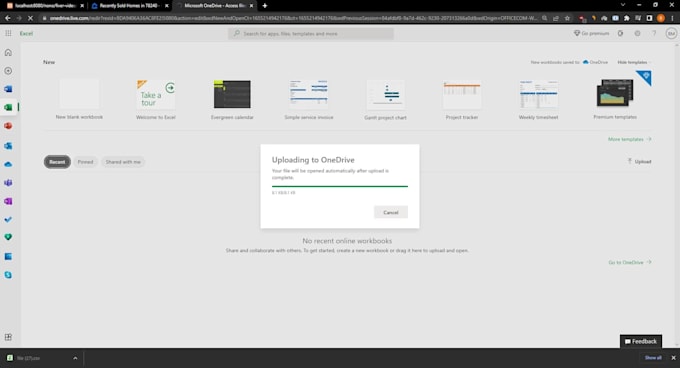This screenshot has width=680, height=368.
Task: Close the downloads bar
Action: pyautogui.click(x=673, y=358)
